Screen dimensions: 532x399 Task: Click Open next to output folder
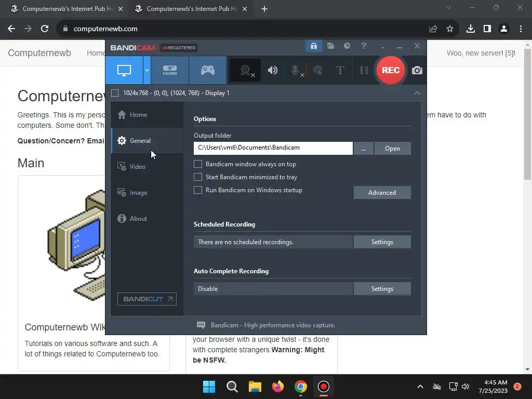393,148
